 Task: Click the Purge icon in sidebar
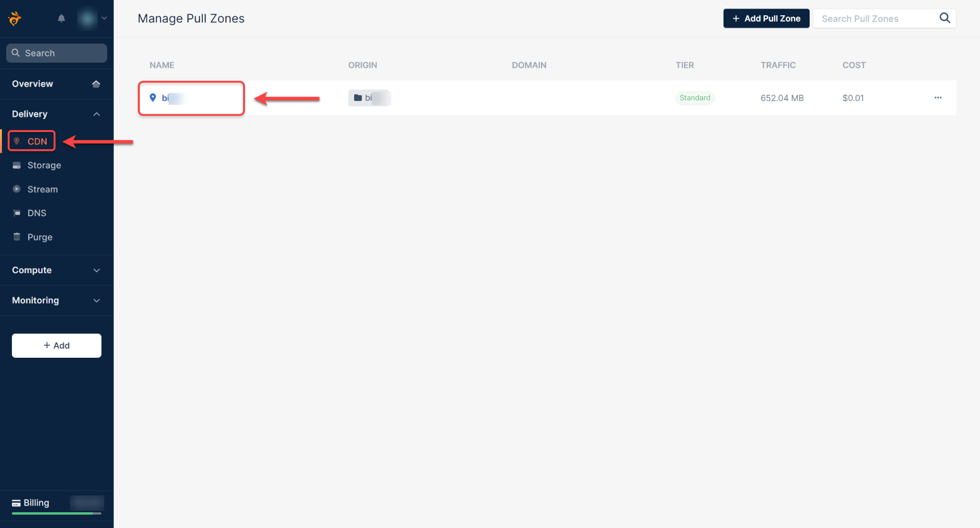(18, 237)
